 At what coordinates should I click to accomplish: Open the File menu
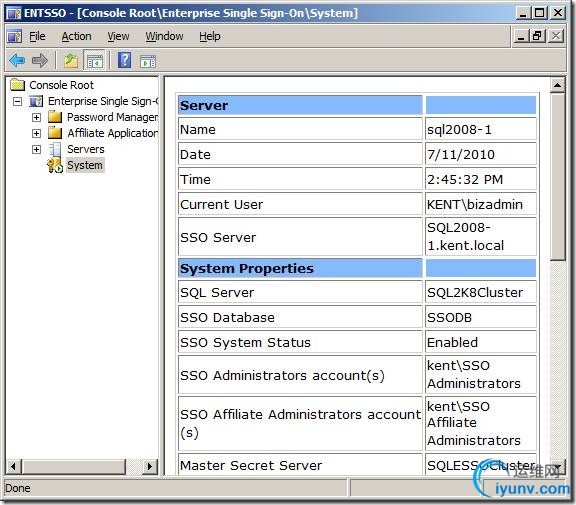[37, 36]
